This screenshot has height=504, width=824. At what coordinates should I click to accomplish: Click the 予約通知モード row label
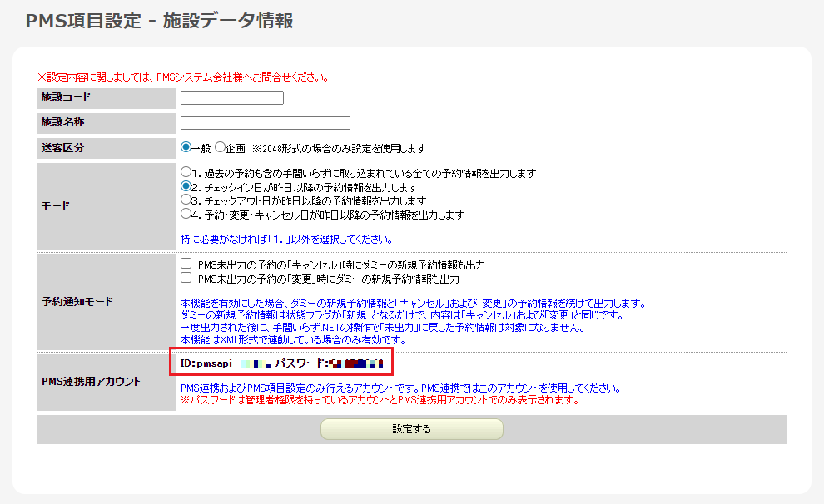pyautogui.click(x=77, y=301)
